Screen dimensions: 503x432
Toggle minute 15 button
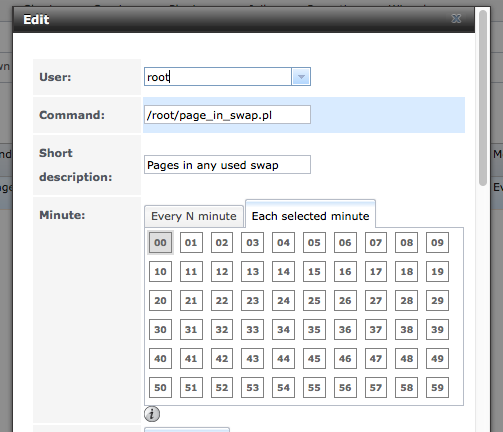(314, 272)
